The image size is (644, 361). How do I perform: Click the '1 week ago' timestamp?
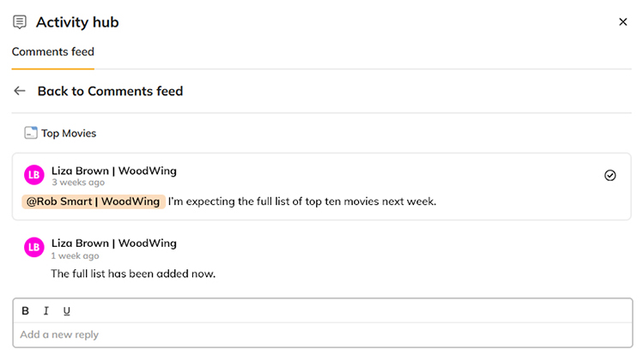pos(75,256)
